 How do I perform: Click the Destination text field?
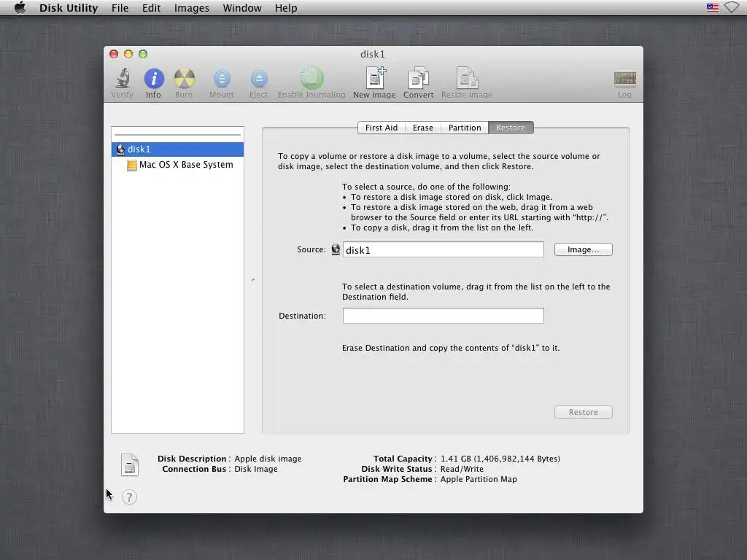pyautogui.click(x=443, y=316)
